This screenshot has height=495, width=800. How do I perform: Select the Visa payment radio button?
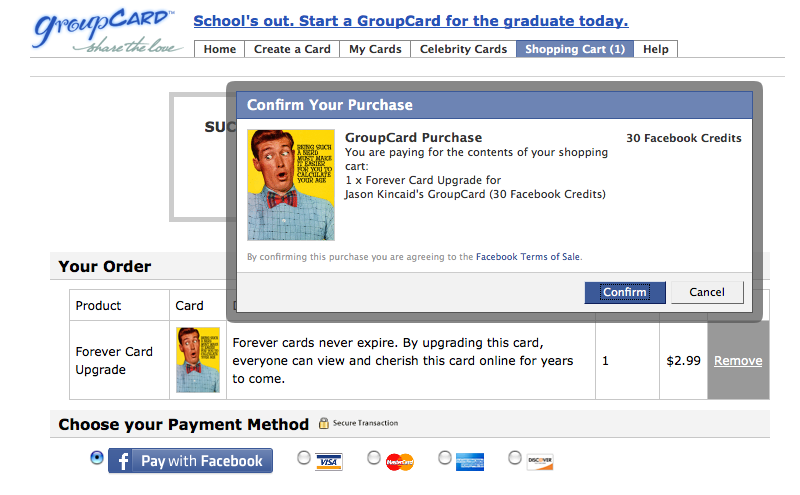click(304, 457)
